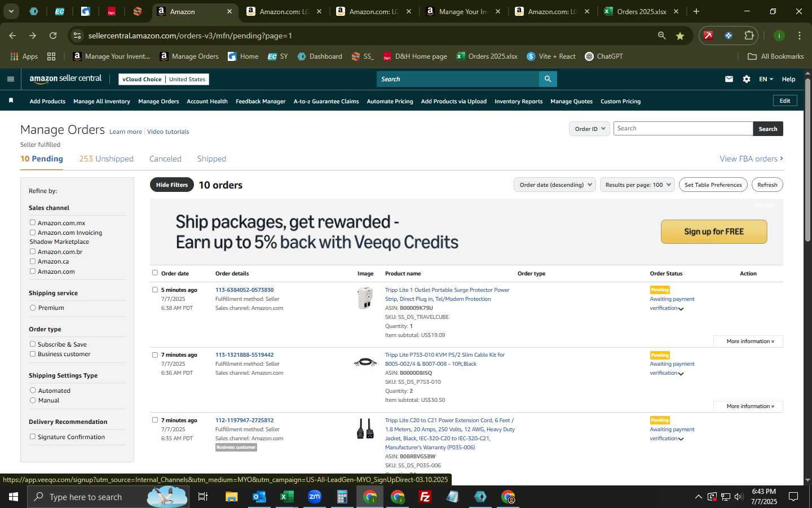
Task: Click the site information icon in address bar
Action: click(77, 36)
